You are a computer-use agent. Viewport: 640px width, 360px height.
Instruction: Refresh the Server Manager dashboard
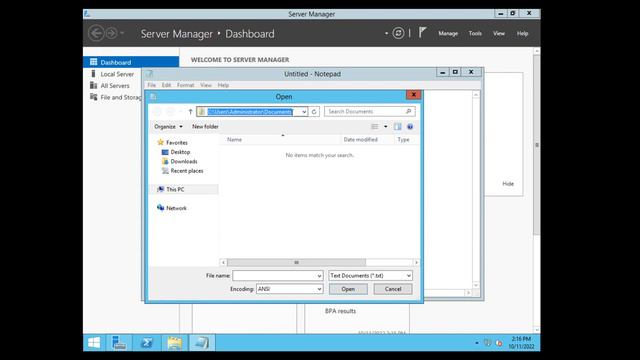(x=398, y=33)
